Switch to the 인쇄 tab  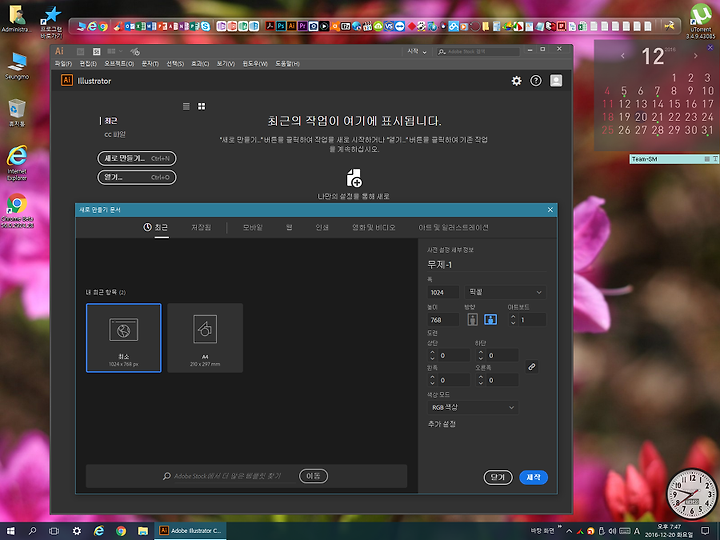click(322, 227)
